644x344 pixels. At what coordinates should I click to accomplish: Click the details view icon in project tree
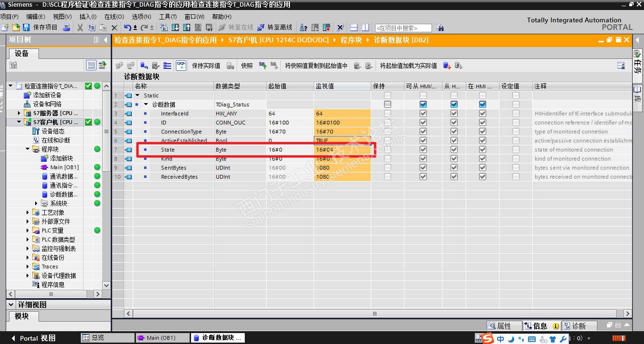[x=91, y=65]
